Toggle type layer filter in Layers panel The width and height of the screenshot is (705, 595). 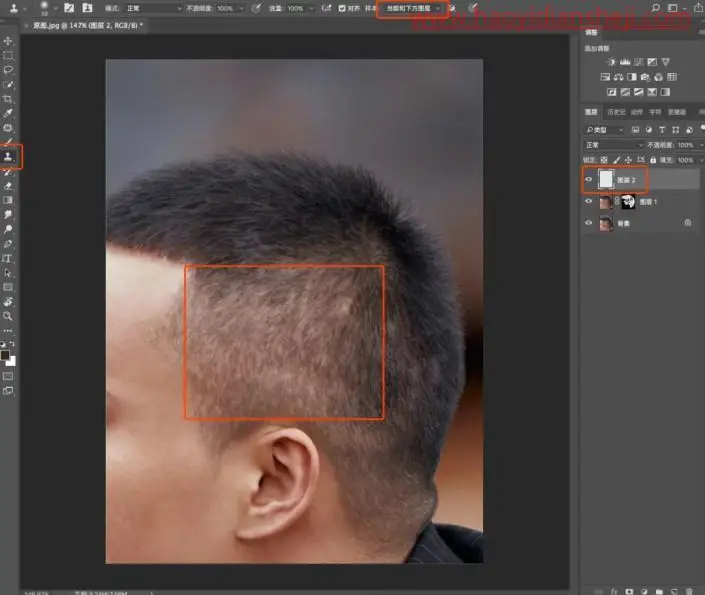point(662,130)
